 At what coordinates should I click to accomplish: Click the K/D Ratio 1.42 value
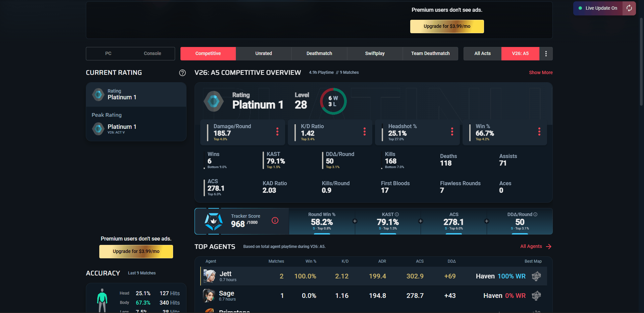coord(308,134)
